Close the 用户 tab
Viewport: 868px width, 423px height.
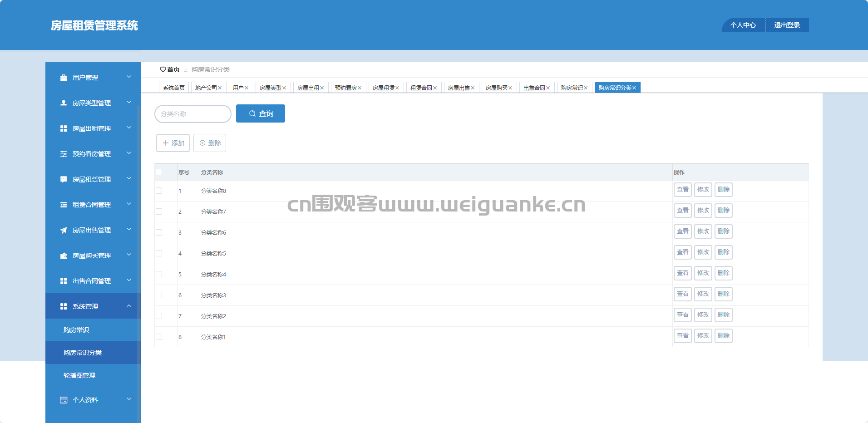(247, 88)
